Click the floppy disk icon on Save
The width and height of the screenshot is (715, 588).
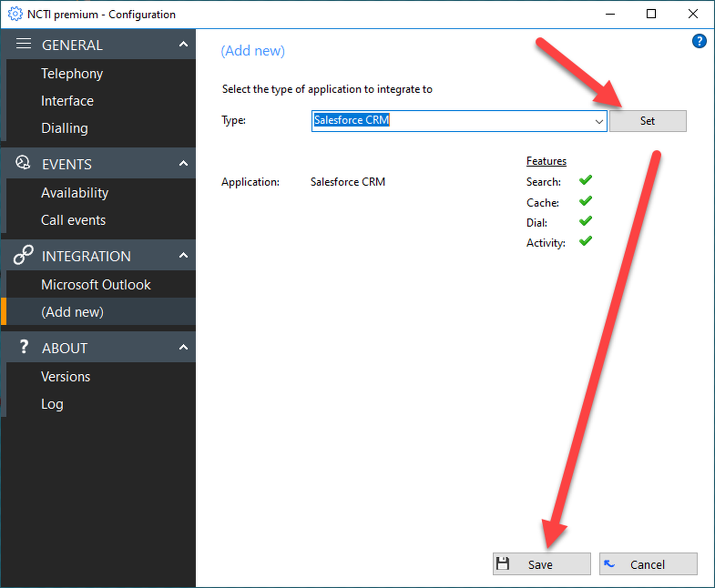503,564
